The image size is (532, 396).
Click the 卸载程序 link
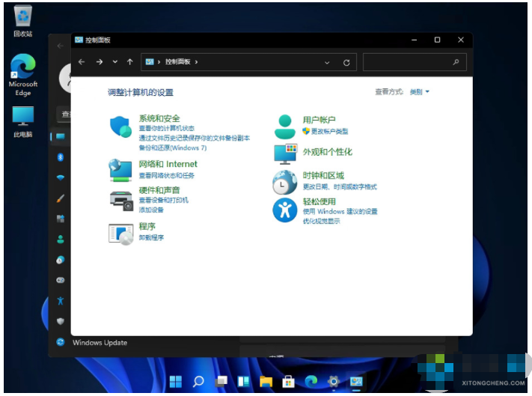[x=151, y=237]
